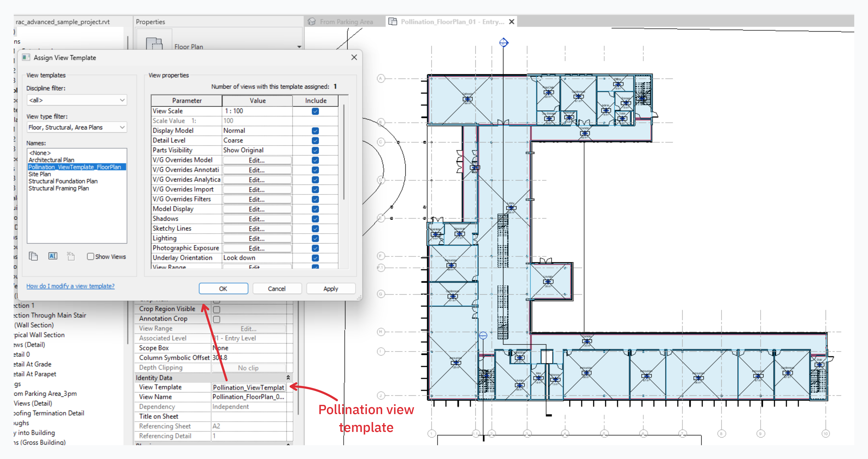Open 'How do I modify a view template?' link
Viewport: 868px width, 459px height.
[70, 286]
